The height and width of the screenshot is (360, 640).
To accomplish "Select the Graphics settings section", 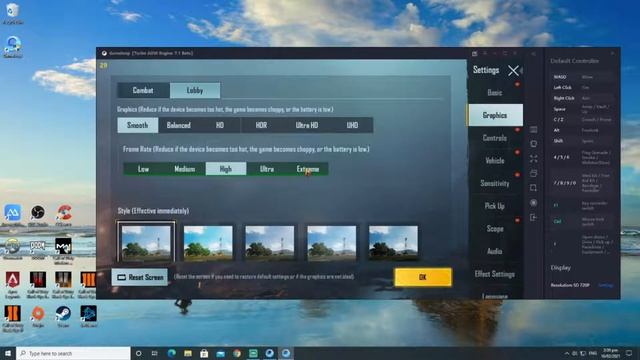I will click(495, 115).
